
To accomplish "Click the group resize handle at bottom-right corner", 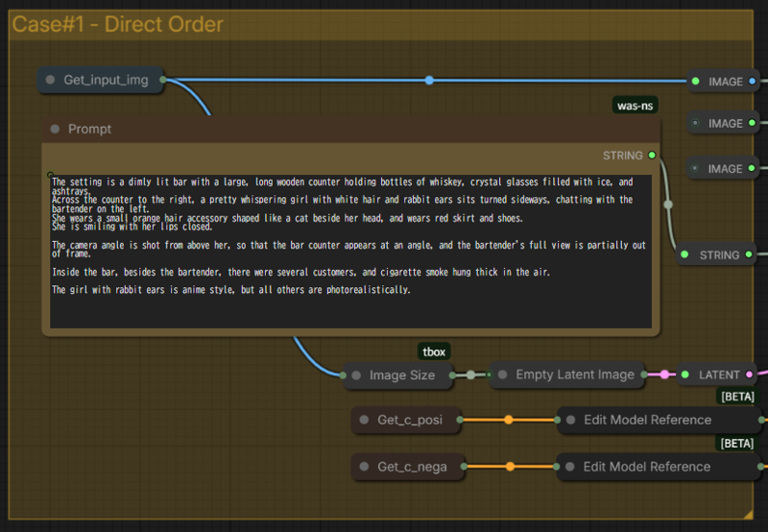I will coord(748,514).
